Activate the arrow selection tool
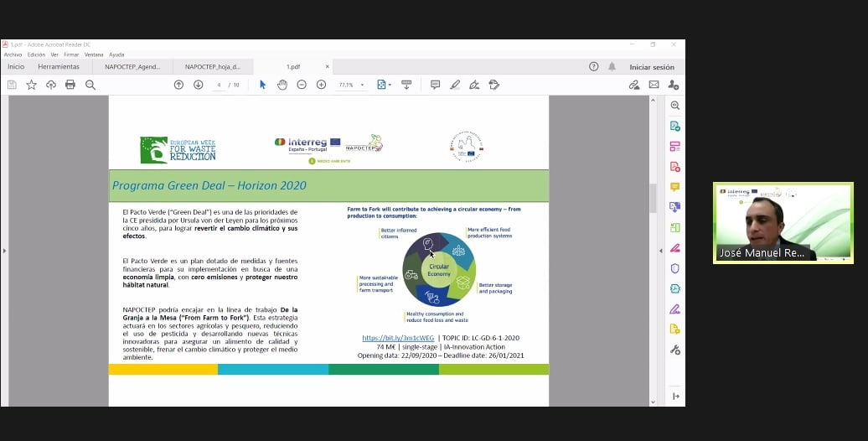 pyautogui.click(x=262, y=85)
